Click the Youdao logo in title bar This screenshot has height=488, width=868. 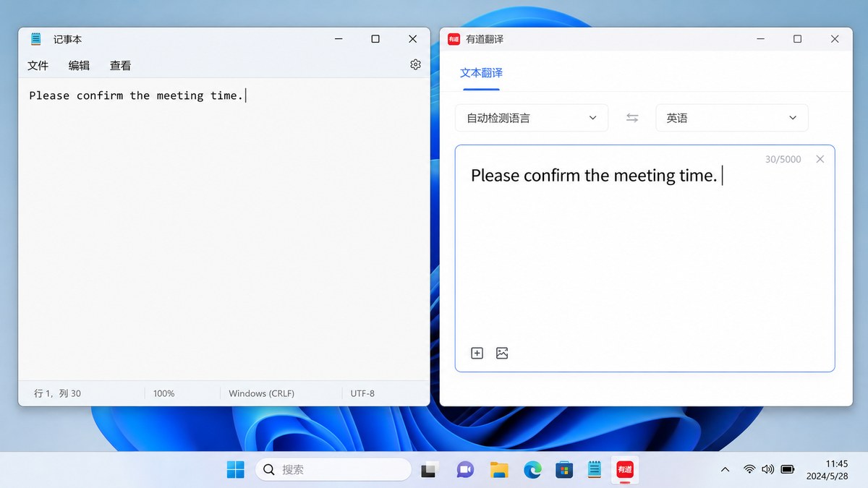(x=454, y=39)
